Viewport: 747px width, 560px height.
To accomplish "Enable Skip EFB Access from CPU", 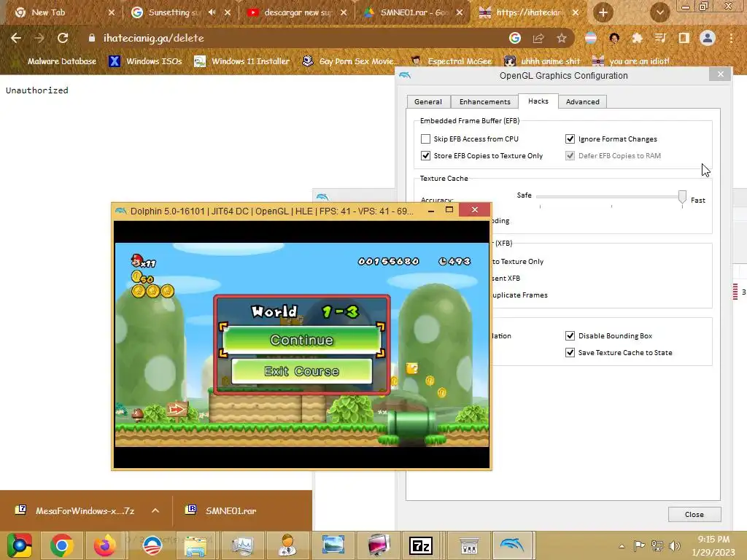I will click(425, 139).
